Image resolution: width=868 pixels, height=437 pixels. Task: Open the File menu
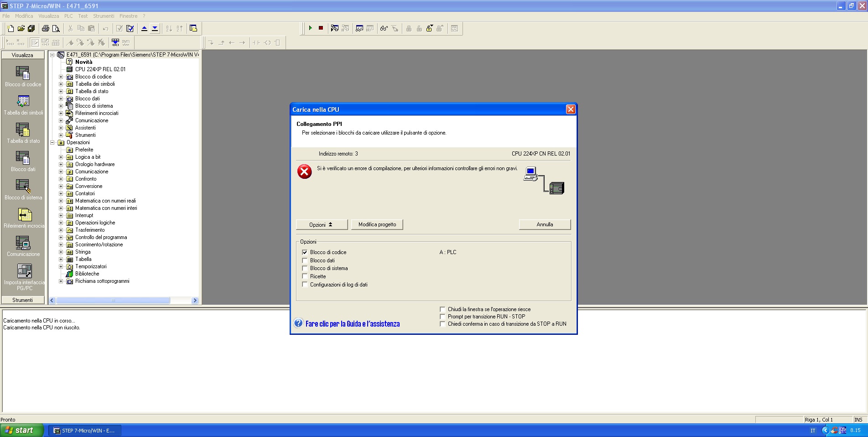point(6,16)
